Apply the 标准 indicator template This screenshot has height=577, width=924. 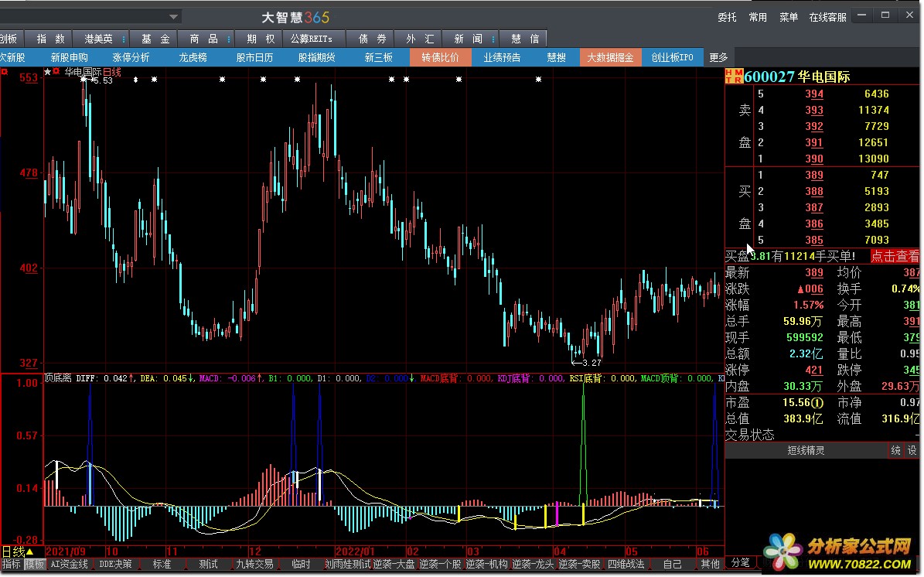[162, 564]
